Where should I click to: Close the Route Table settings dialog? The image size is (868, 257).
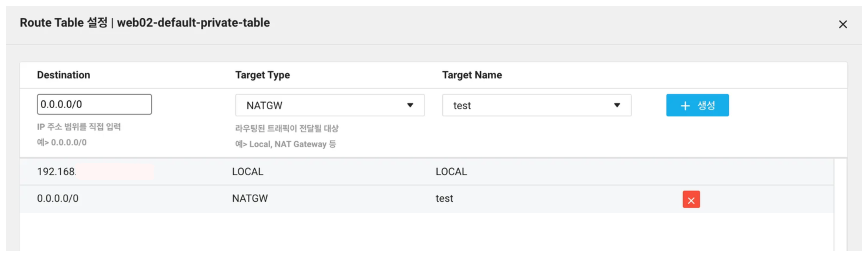(842, 24)
